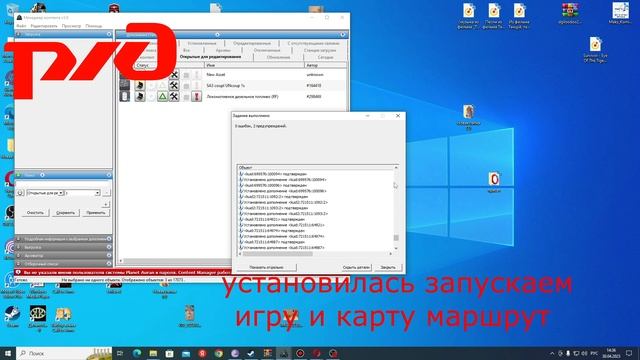Open the edit tools icon in the New Asset row
Screen dimensions: 640x360
coord(174,74)
